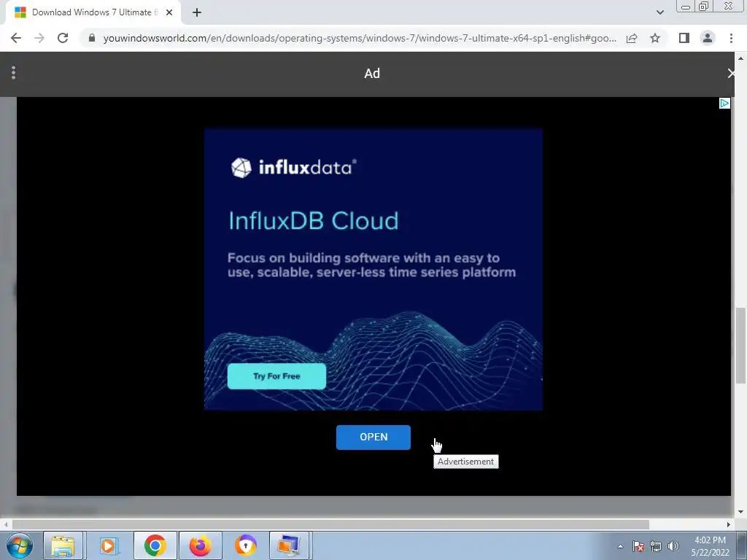
Task: Click the URL address bar
Action: [360, 38]
